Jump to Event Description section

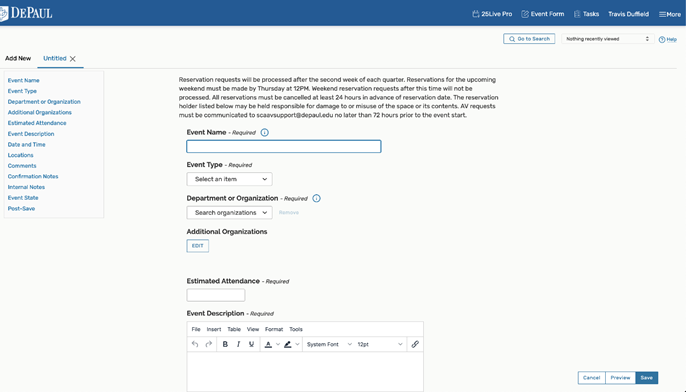(x=31, y=134)
